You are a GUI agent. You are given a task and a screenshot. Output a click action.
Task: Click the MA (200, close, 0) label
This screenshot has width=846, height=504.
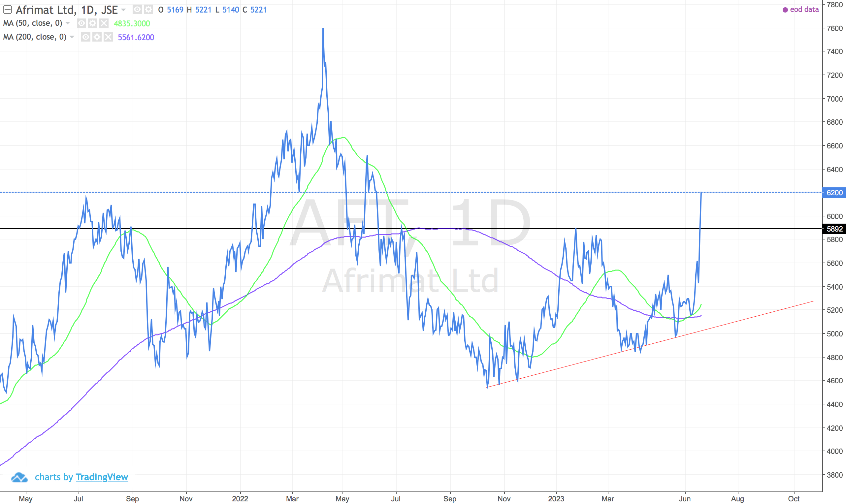35,37
